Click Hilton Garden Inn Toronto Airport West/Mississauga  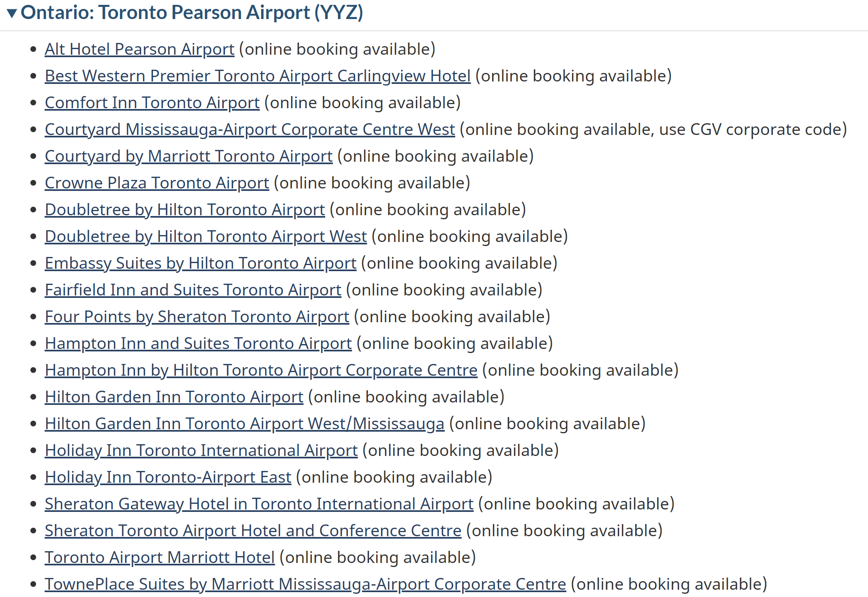(244, 424)
